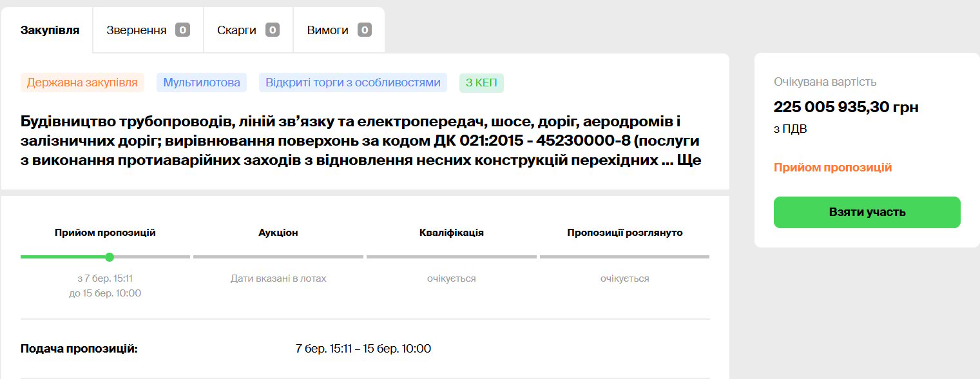The width and height of the screenshot is (980, 379).
Task: Click the Пропозиції розглянуто stage
Action: click(x=624, y=233)
